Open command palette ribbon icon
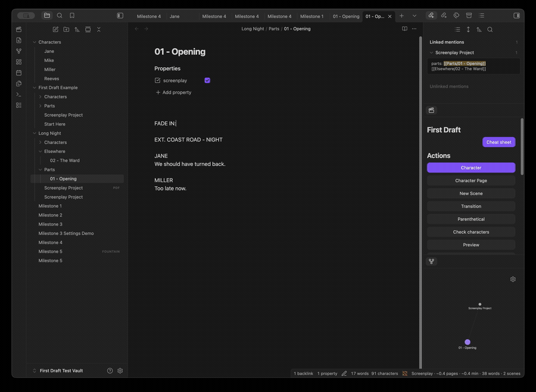Screen dimensions: 536x392 click(19, 94)
